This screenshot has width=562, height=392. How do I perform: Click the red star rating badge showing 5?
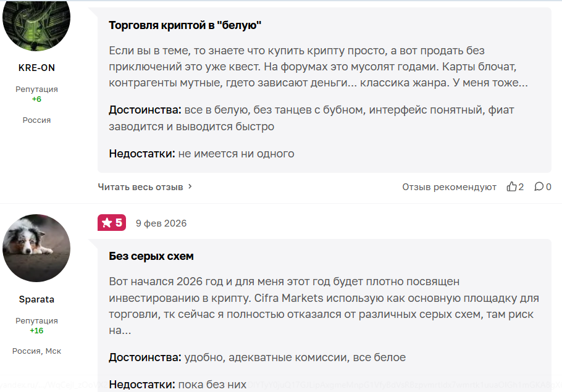(x=112, y=223)
